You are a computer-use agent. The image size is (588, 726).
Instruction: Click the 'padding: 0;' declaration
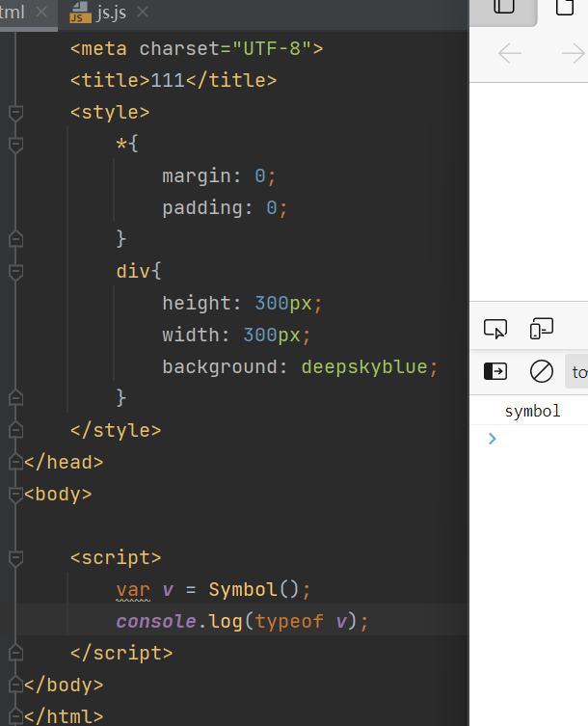(225, 208)
